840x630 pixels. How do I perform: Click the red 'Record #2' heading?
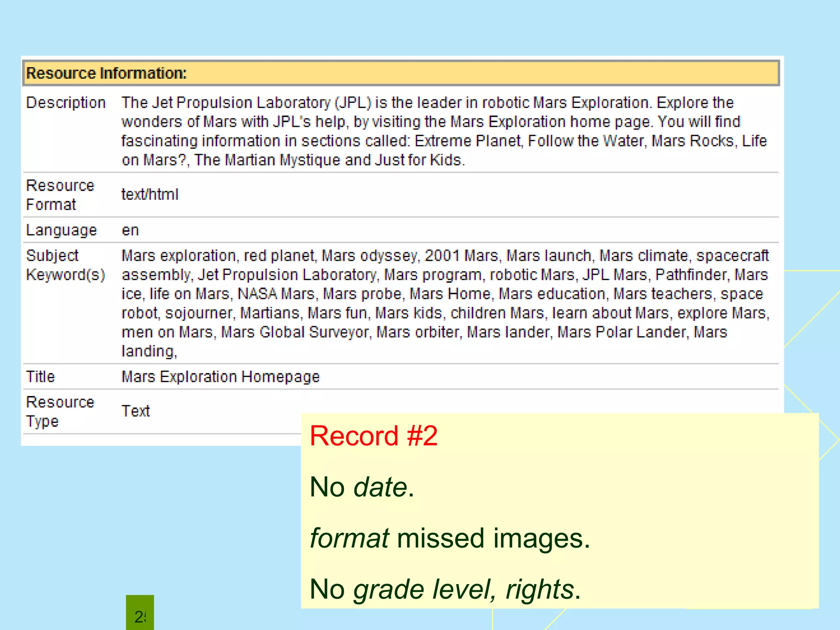374,436
